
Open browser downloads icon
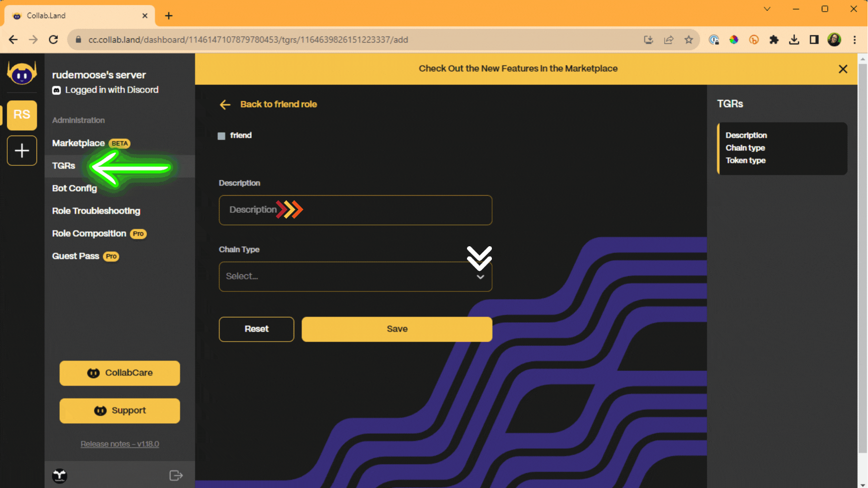(794, 40)
